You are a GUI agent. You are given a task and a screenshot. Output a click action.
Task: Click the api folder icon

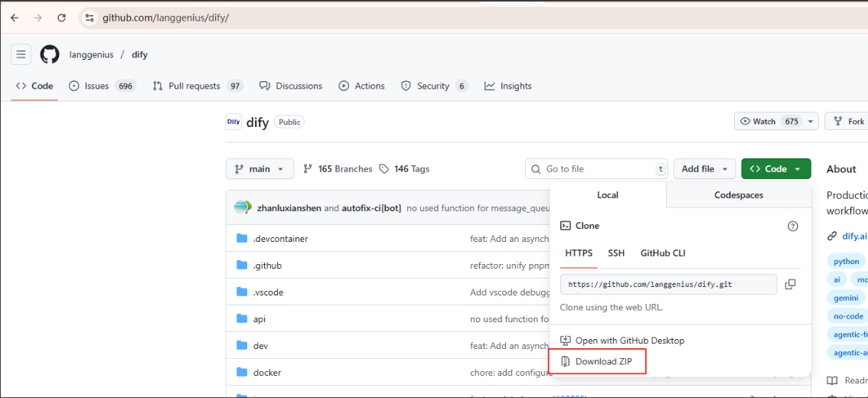click(241, 319)
